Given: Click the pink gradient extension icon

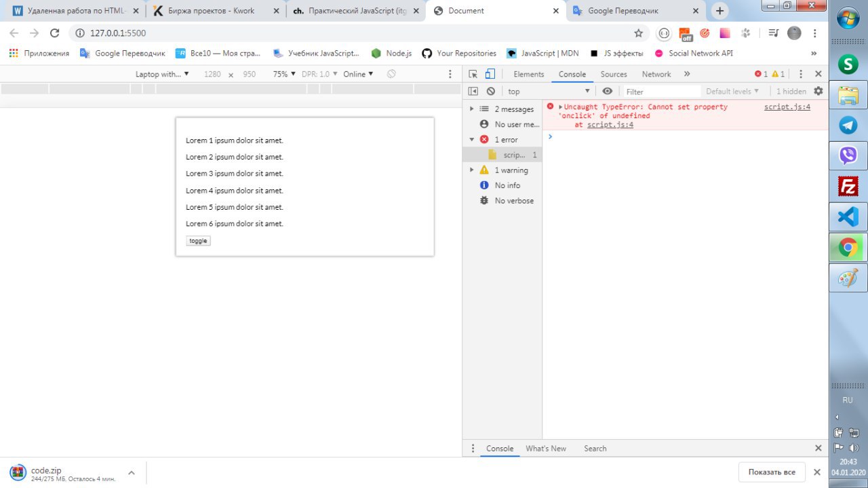Looking at the screenshot, I should 725,33.
